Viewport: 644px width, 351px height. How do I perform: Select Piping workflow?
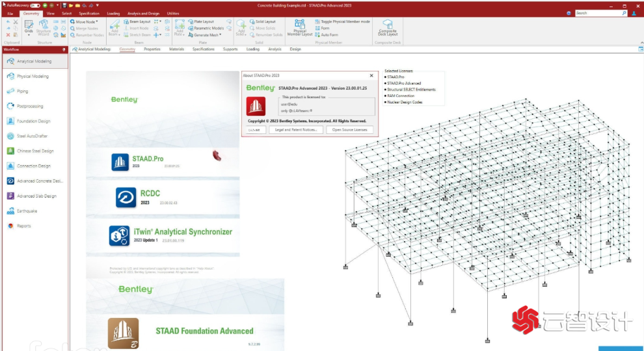pyautogui.click(x=35, y=91)
